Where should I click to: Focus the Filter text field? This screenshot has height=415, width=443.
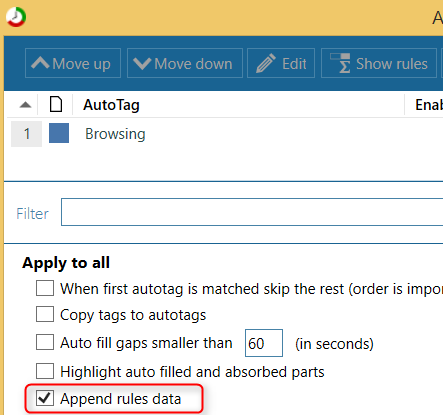coord(252,212)
